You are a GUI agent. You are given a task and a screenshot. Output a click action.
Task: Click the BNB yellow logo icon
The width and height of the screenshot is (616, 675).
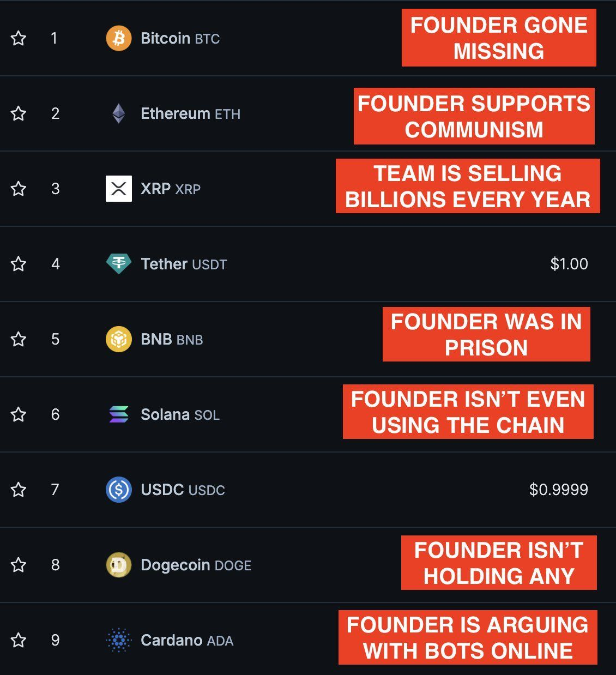(x=119, y=339)
